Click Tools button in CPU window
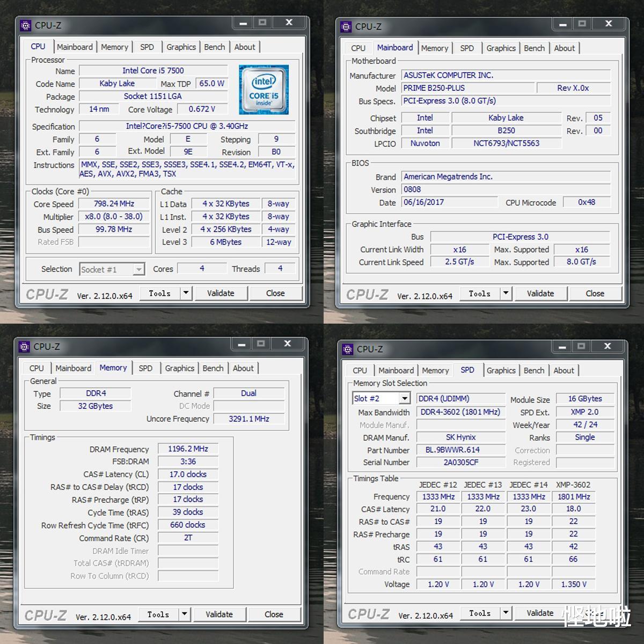The height and width of the screenshot is (644, 644). [160, 293]
